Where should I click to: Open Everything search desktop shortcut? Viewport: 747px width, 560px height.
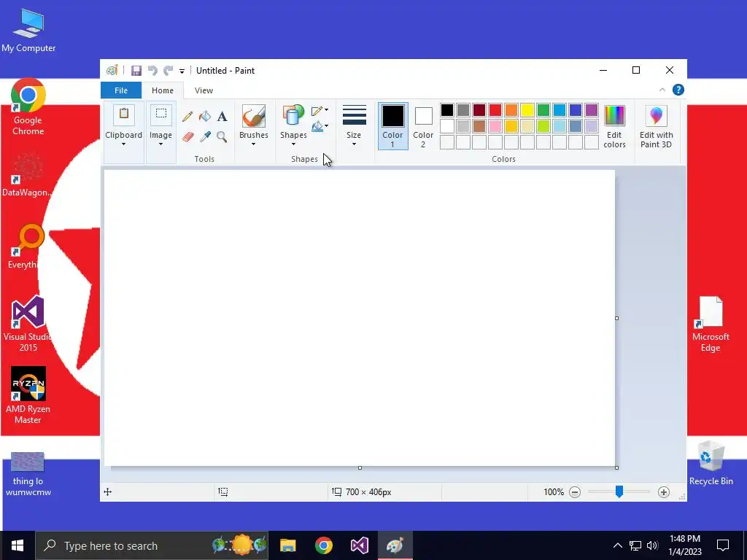tap(28, 246)
